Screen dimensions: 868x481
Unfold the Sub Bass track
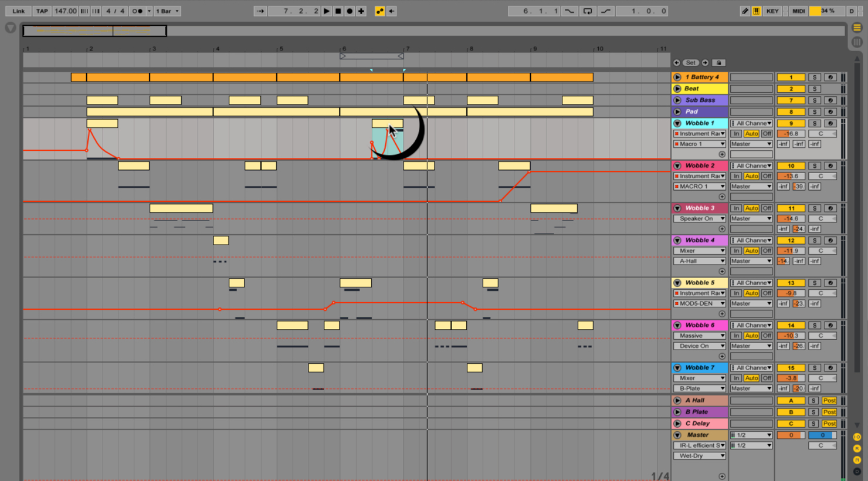(677, 100)
